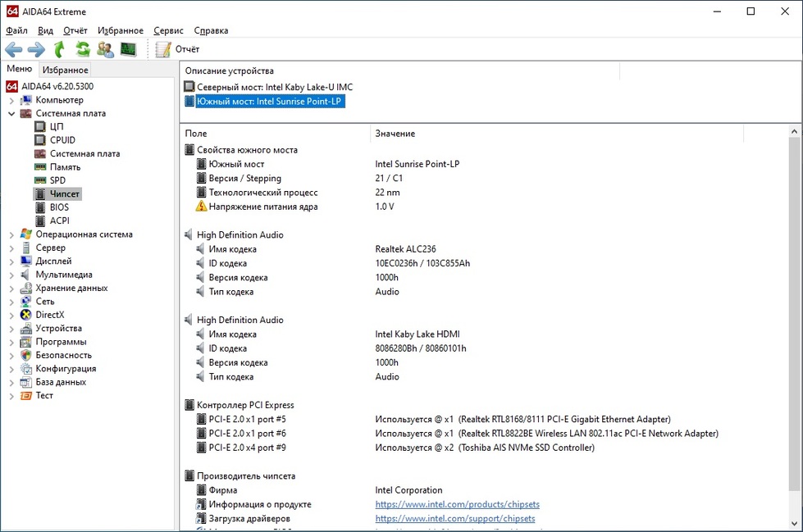Open the green monitor graph toolbar icon
Screen dimensions: 803x532
tap(128, 50)
